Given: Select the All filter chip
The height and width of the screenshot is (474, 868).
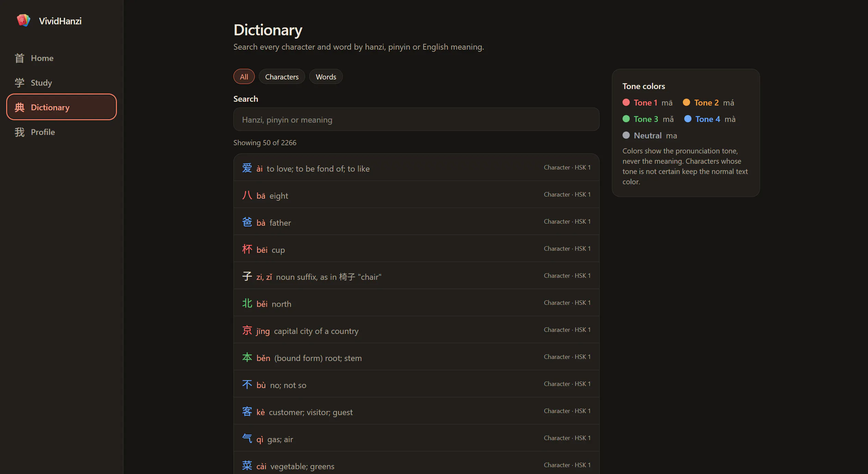Looking at the screenshot, I should click(x=244, y=77).
